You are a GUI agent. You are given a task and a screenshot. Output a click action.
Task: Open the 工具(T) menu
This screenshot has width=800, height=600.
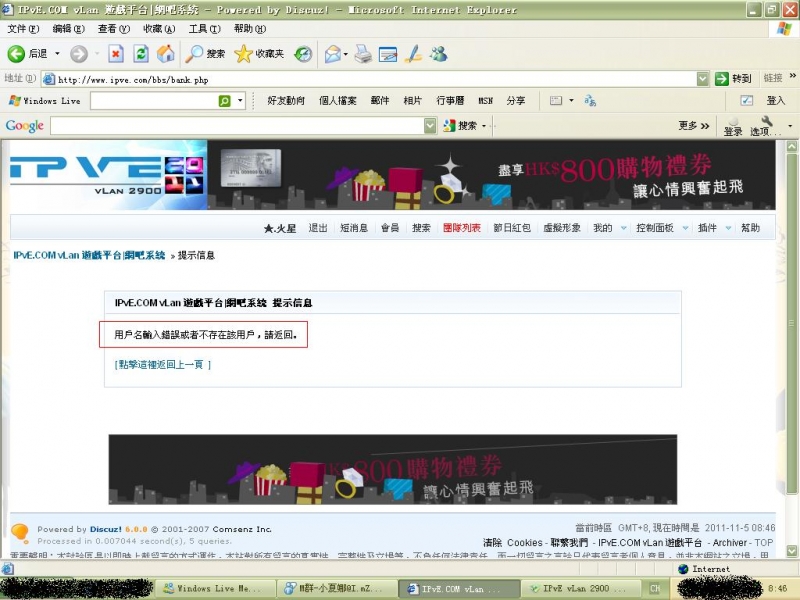pos(204,29)
